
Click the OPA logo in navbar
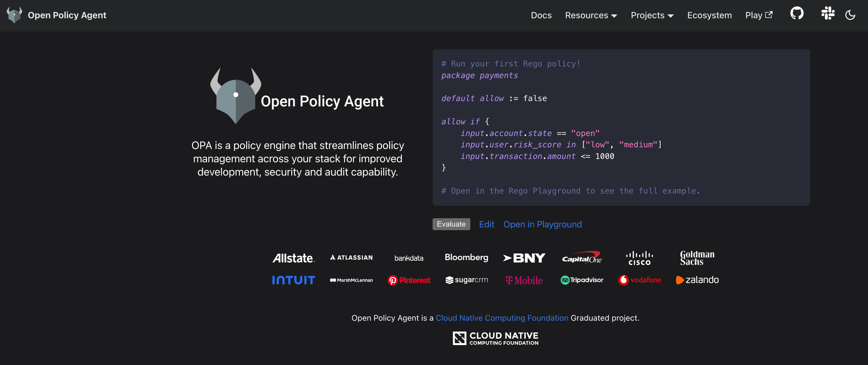tap(14, 15)
